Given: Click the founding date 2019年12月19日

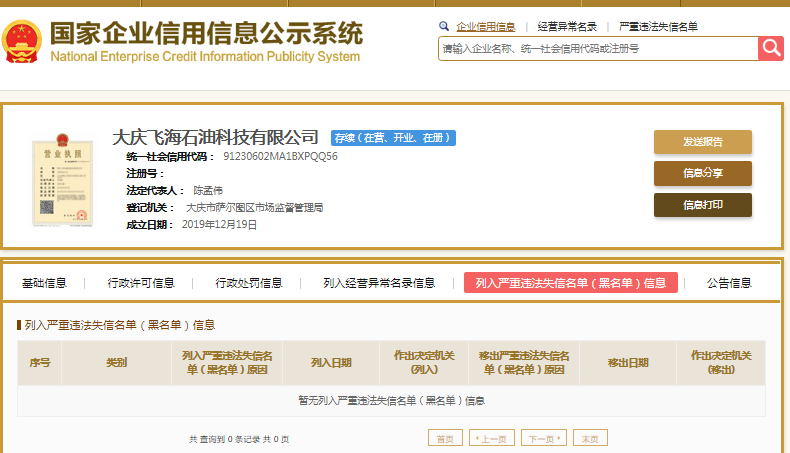Looking at the screenshot, I should (x=219, y=225).
